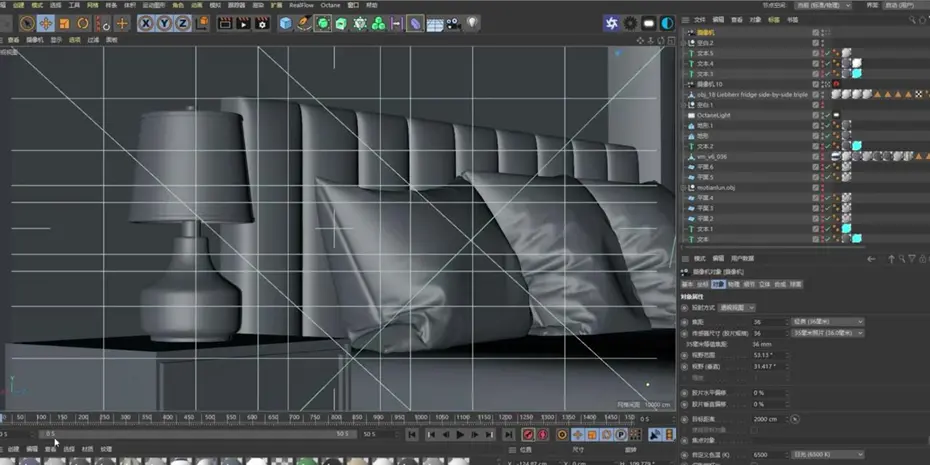The height and width of the screenshot is (465, 930).
Task: Click Render View clapperboard icon
Action: tap(225, 24)
